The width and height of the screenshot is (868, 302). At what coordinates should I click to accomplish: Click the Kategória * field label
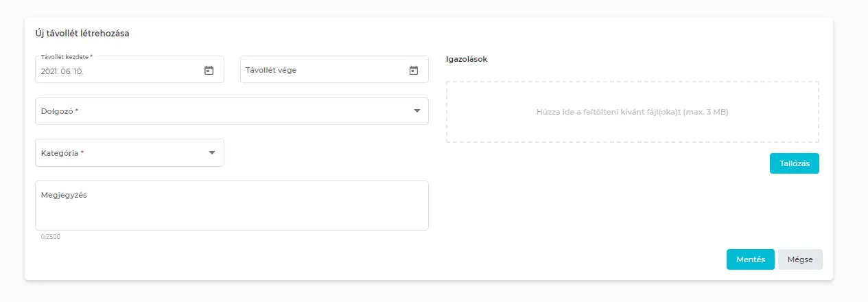[x=62, y=153]
